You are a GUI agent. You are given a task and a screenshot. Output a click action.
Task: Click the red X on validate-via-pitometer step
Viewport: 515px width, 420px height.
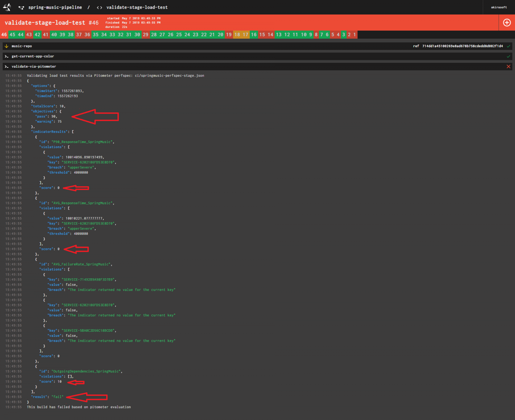(509, 66)
